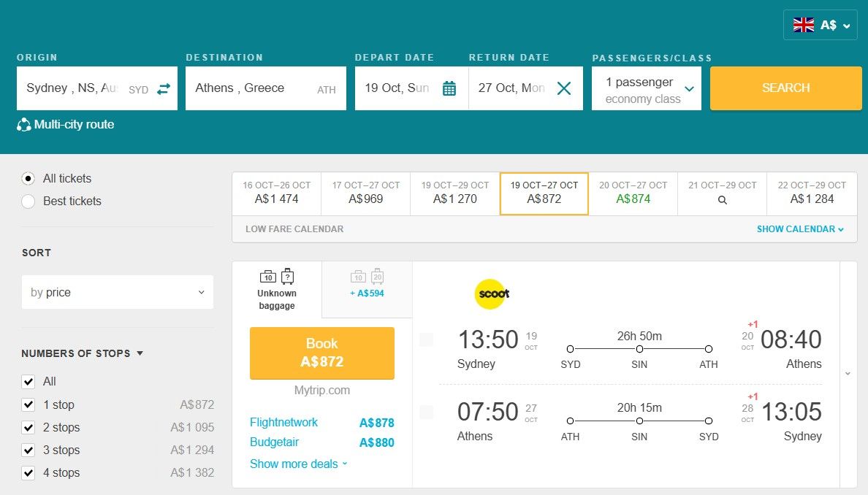
Task: Click the 20h 15m return duration
Action: tap(639, 408)
